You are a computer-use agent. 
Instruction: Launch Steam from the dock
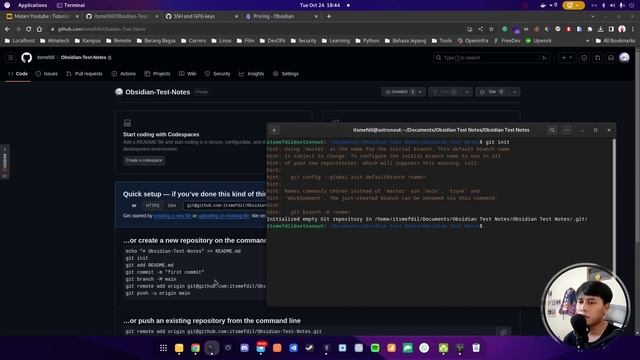coord(310,348)
